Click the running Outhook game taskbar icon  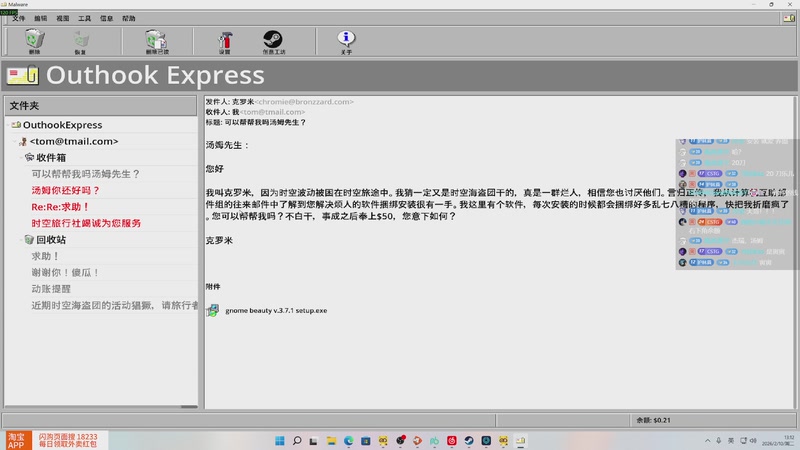(x=520, y=441)
